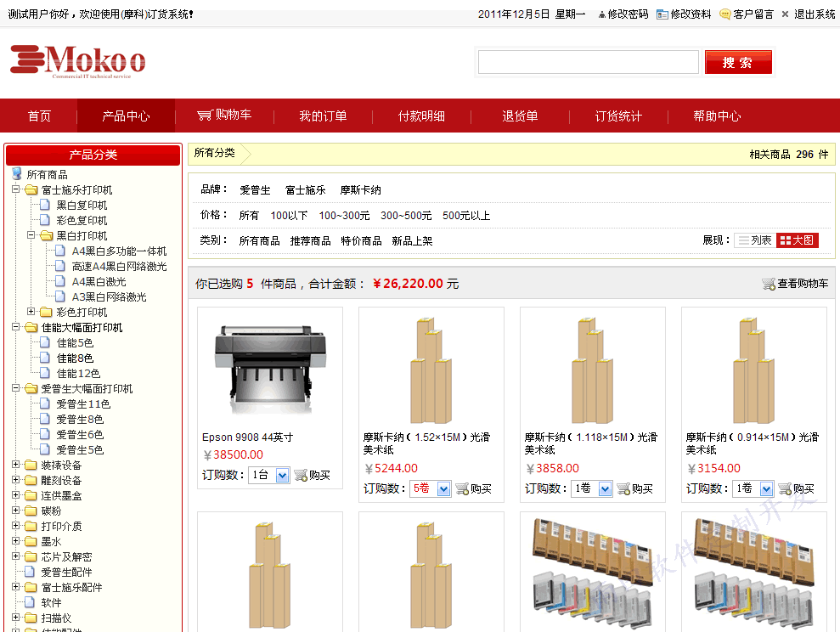
Task: Open 我的订单 navigation item
Action: coord(323,116)
